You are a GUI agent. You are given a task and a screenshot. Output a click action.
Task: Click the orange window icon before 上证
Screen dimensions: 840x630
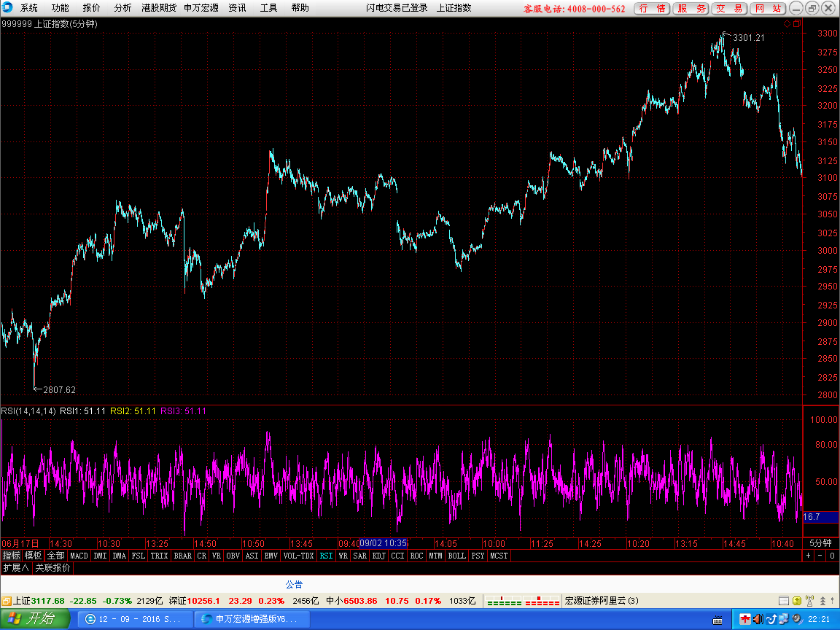click(7, 601)
